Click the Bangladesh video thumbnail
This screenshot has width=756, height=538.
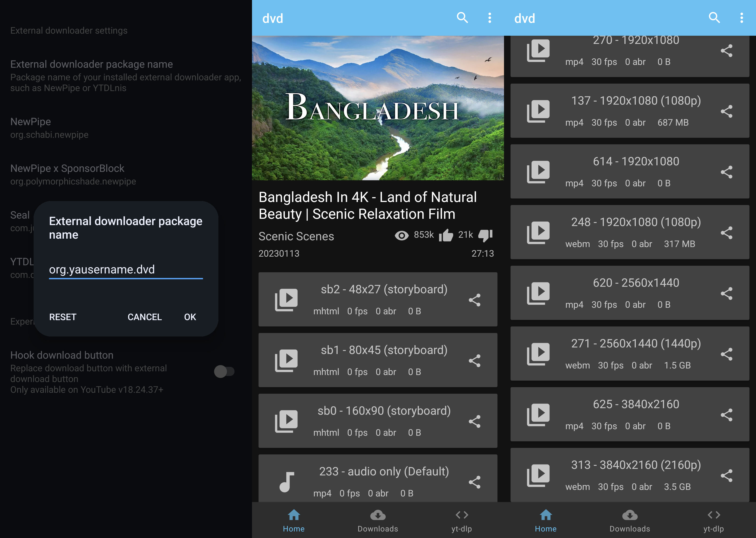coord(378,108)
